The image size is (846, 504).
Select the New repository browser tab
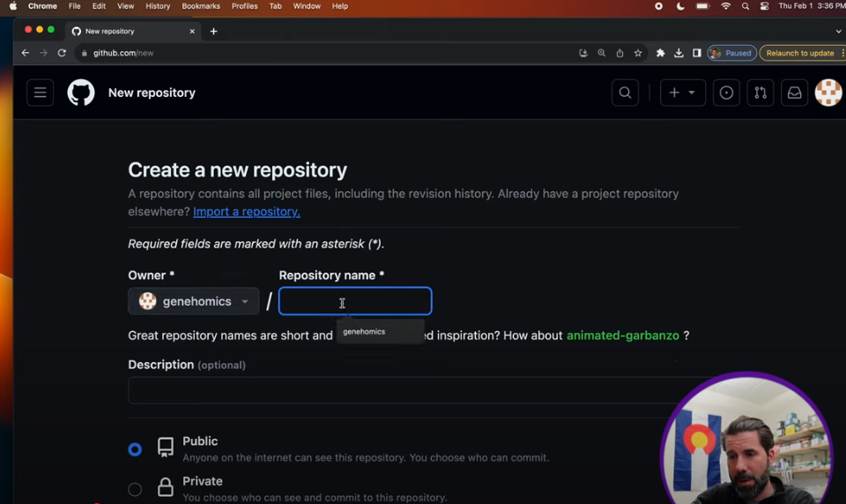pos(133,32)
